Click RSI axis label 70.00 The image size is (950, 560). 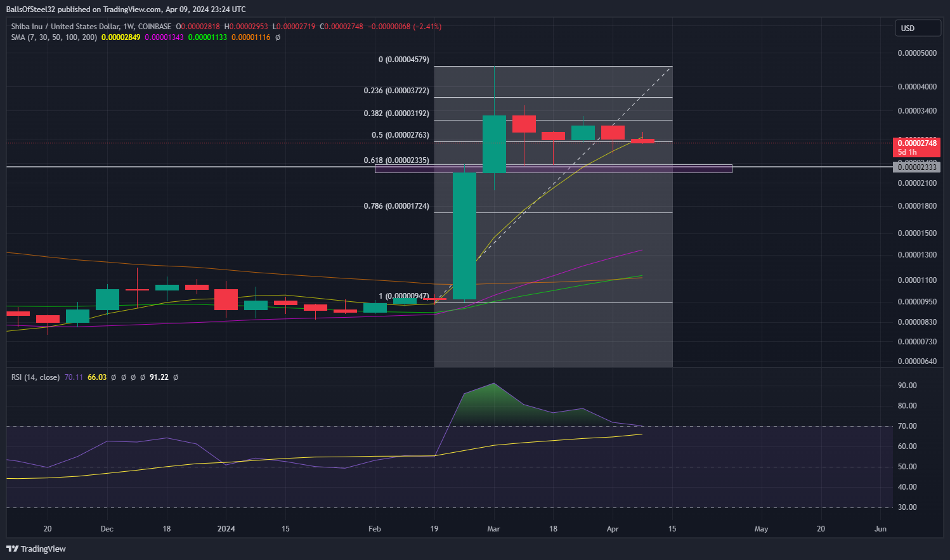(908, 426)
